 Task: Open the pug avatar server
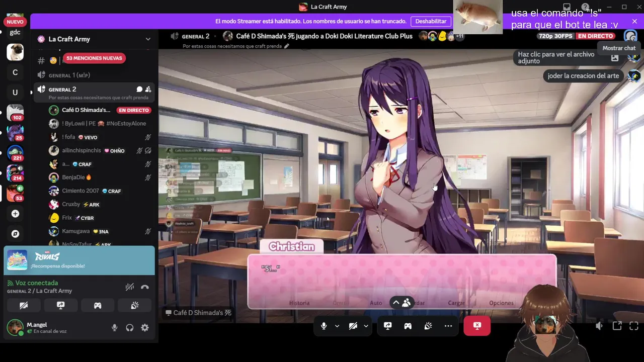15,52
